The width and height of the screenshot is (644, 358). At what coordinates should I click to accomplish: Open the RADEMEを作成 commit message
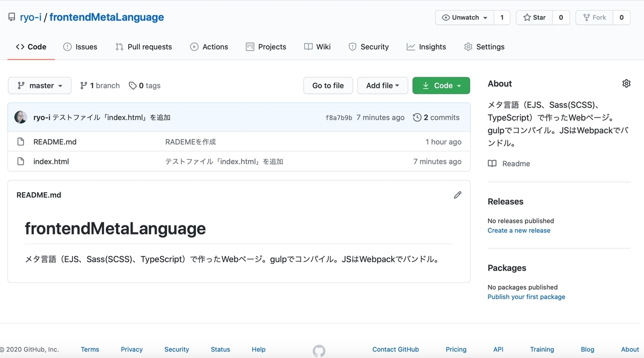tap(191, 142)
